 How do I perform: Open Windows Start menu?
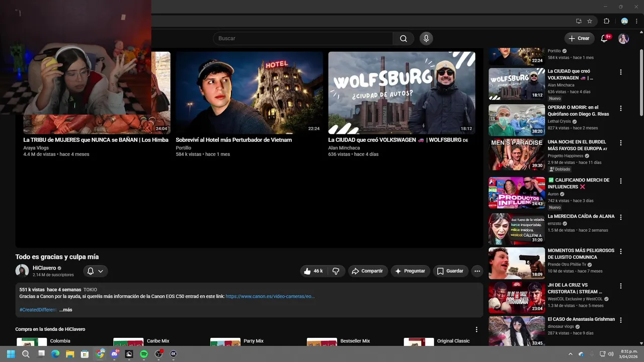pyautogui.click(x=11, y=354)
